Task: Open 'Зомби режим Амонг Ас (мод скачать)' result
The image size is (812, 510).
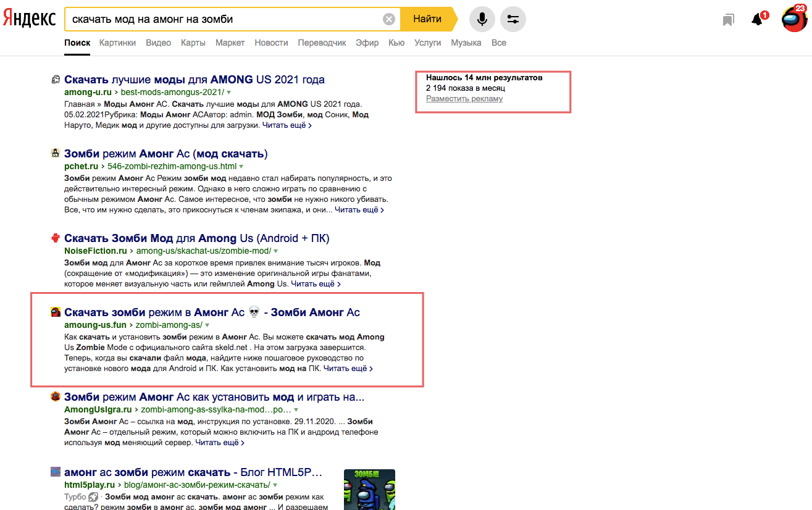Action: (166, 153)
